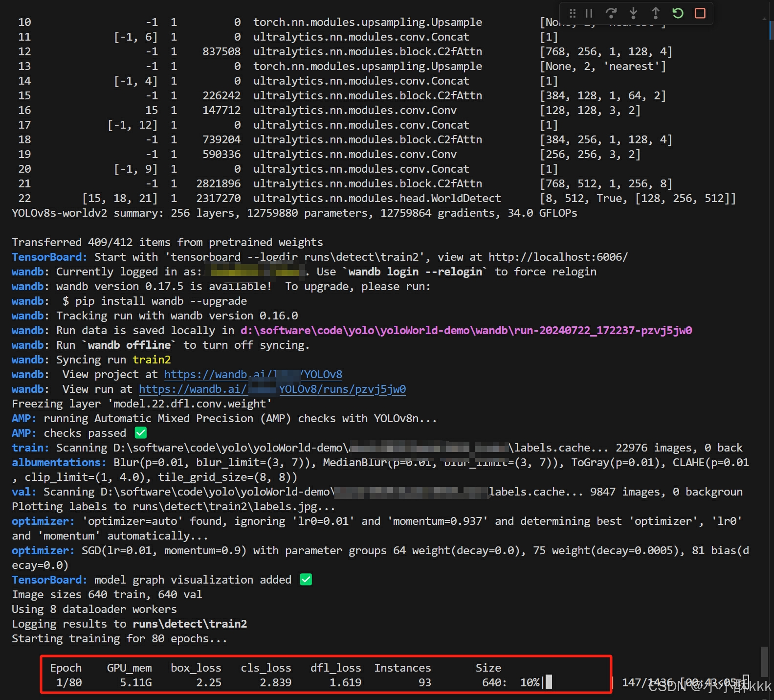Click the green check after 'checks passed'
Viewport: 774px width, 700px height.
pyautogui.click(x=141, y=433)
